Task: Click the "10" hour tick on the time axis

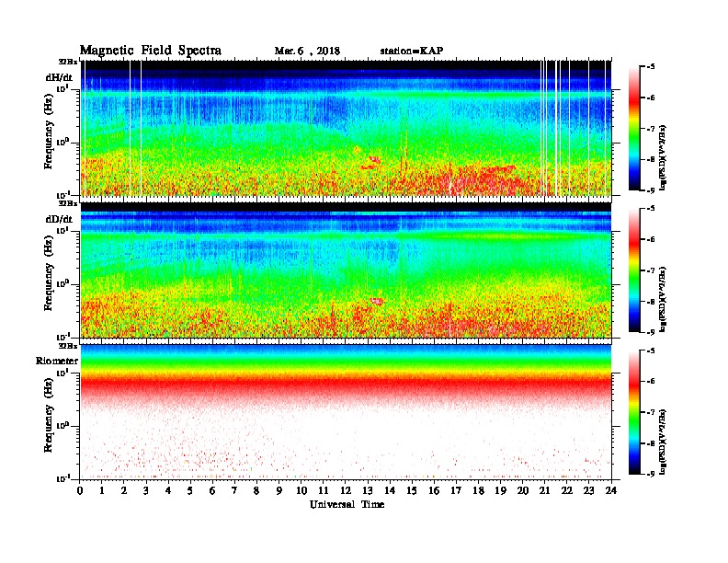Action: click(x=301, y=491)
